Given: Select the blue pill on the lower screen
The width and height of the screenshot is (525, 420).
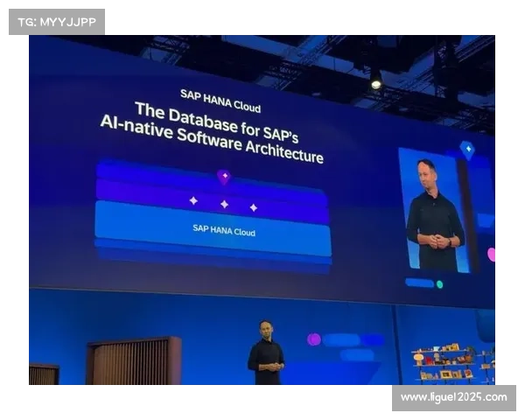Looking at the screenshot, I should [343, 339].
